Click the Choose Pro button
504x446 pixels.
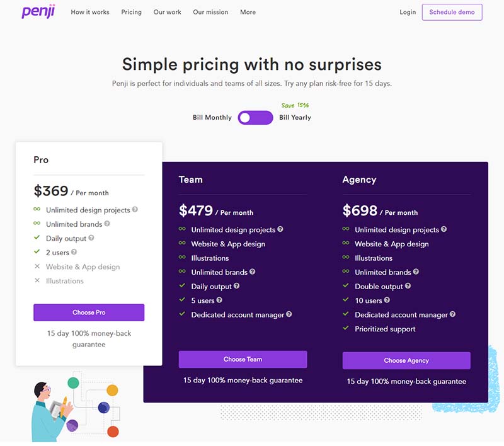tap(89, 312)
